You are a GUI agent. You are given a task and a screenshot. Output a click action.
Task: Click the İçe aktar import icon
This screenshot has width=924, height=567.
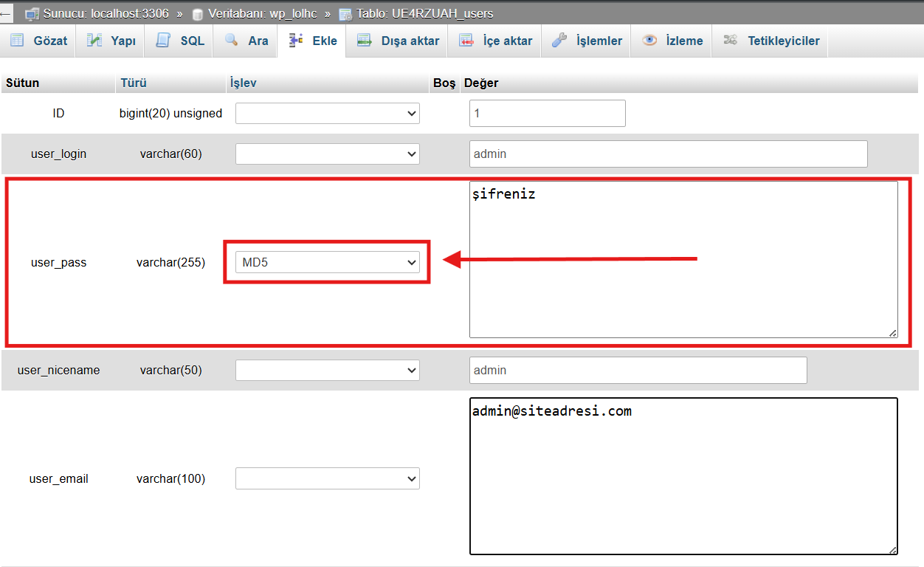click(466, 41)
